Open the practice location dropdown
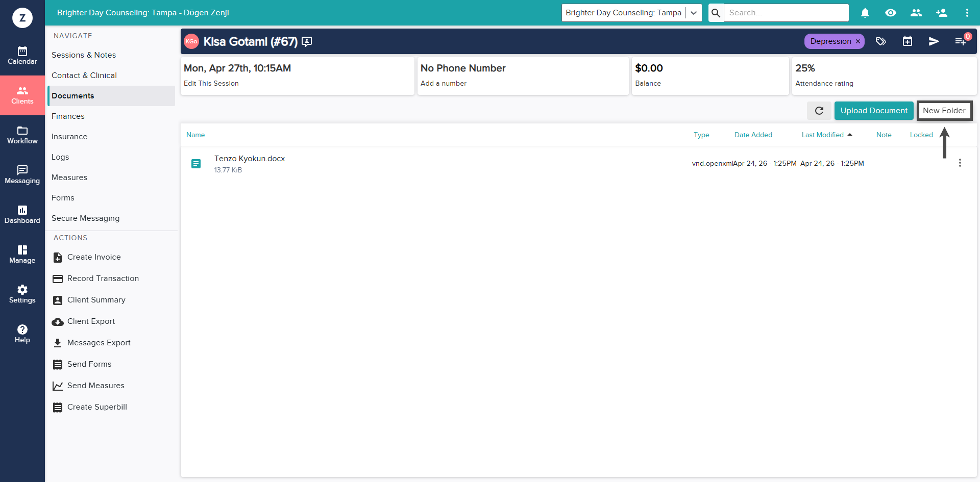The height and width of the screenshot is (482, 980). coord(632,13)
